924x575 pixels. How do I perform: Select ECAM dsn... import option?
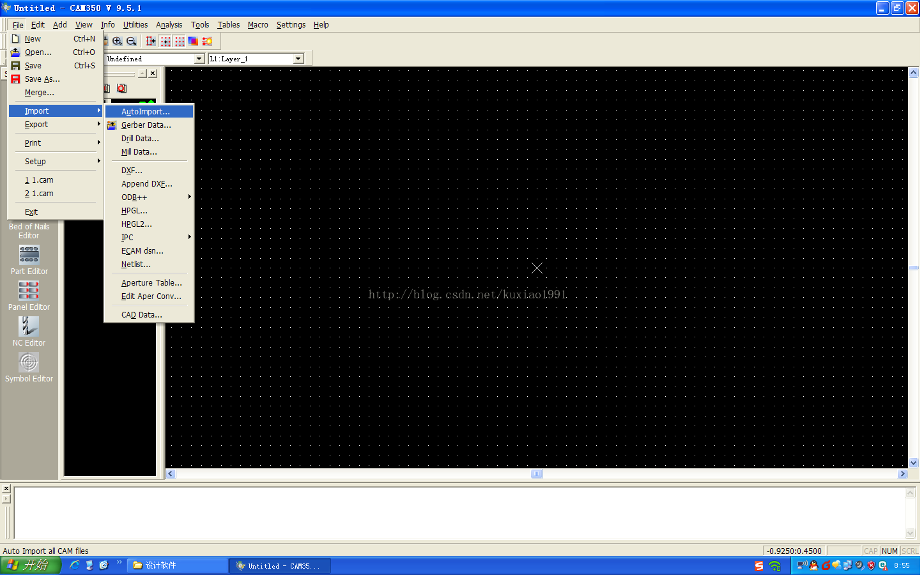(149, 251)
